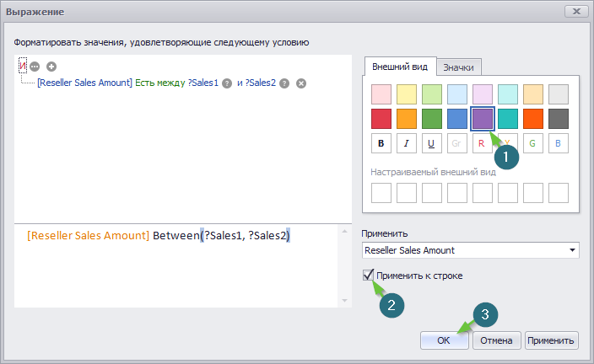The height and width of the screenshot is (364, 594).
Task: Click the last custom appearance slot
Action: (x=559, y=193)
